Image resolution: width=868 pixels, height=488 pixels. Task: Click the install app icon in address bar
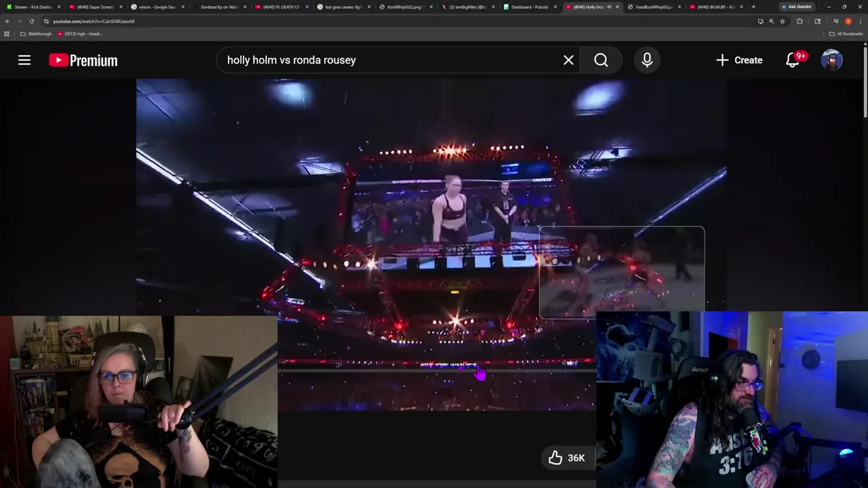point(761,21)
